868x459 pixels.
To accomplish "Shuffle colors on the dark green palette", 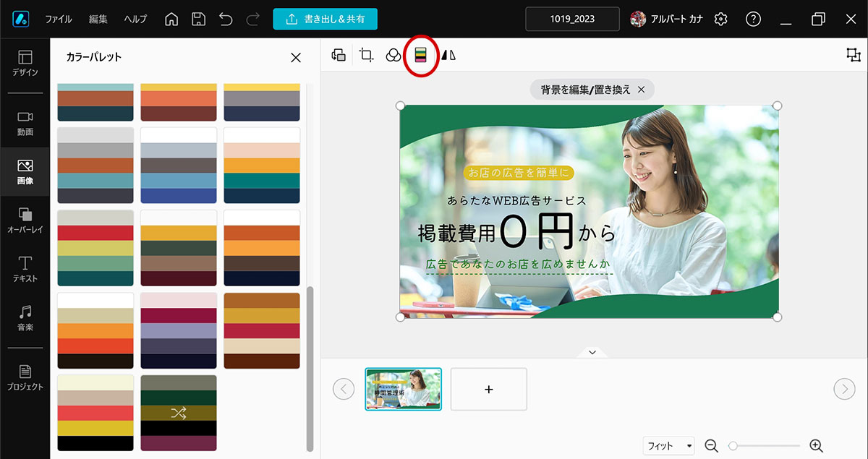I will (179, 413).
